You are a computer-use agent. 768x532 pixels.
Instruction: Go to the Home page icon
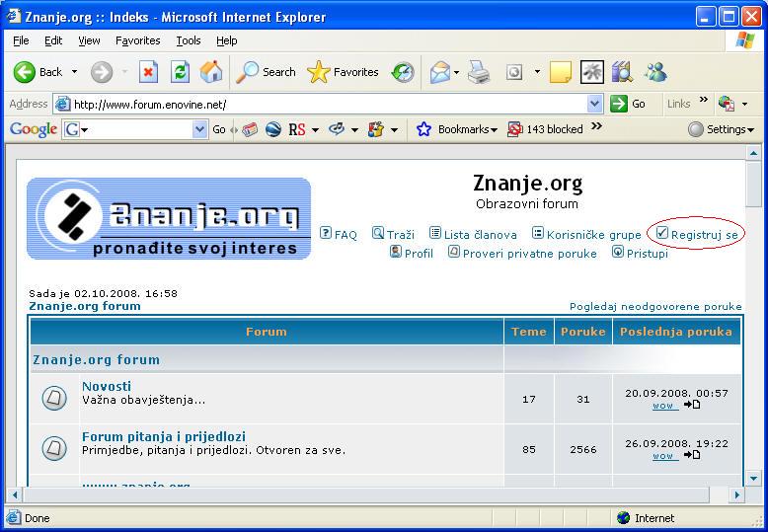[211, 72]
